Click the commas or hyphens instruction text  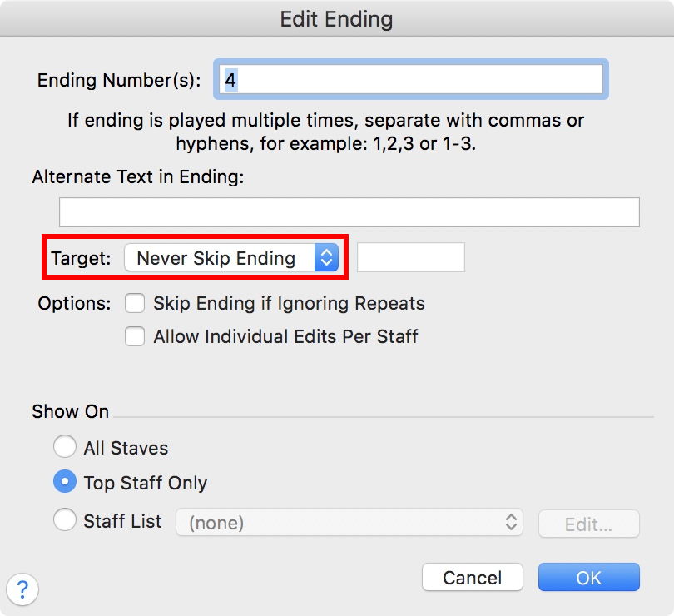click(x=326, y=132)
